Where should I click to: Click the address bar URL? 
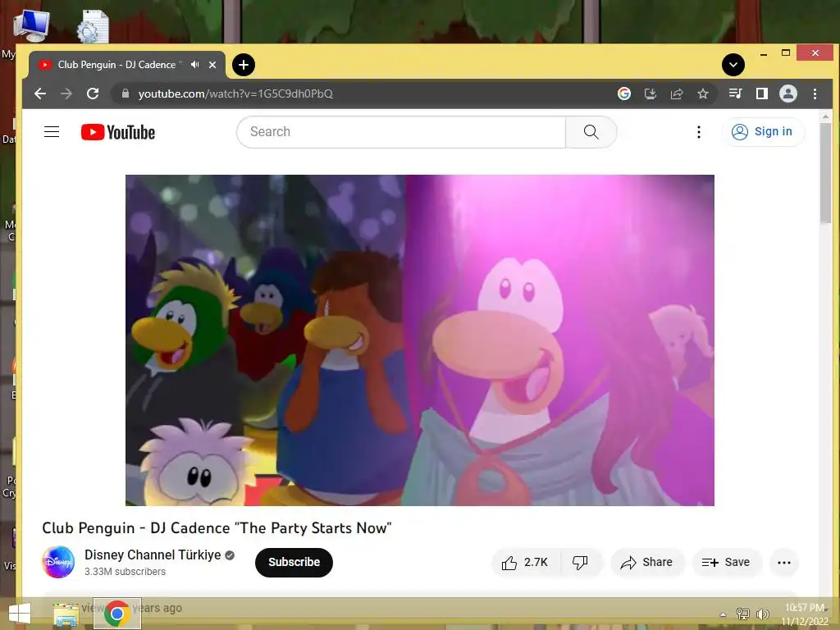coord(235,94)
